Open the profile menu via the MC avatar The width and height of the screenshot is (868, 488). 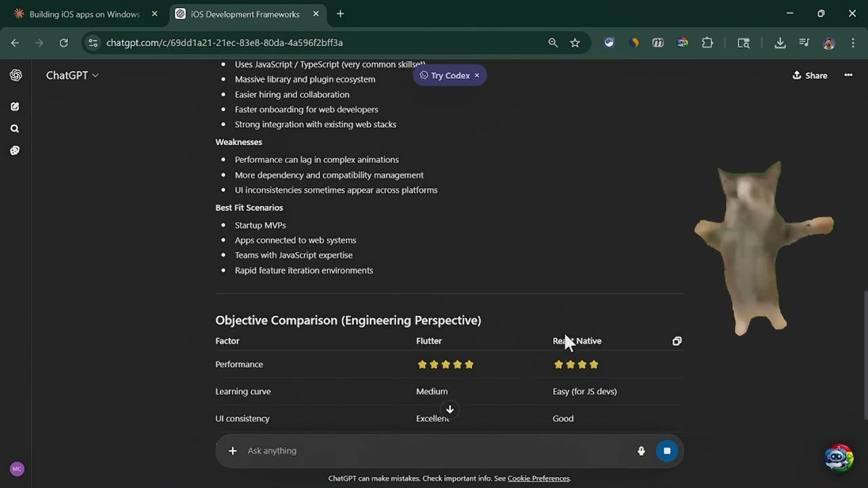tap(17, 468)
